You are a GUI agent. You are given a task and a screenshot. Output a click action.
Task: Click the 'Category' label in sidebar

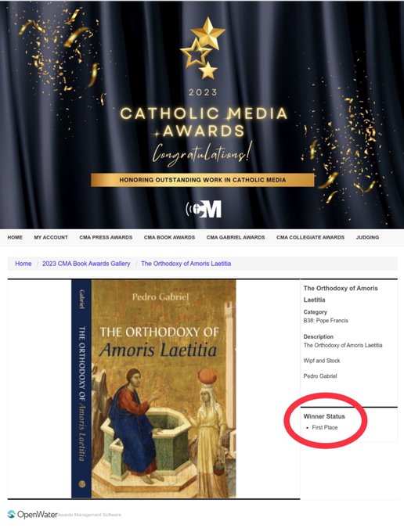point(315,312)
